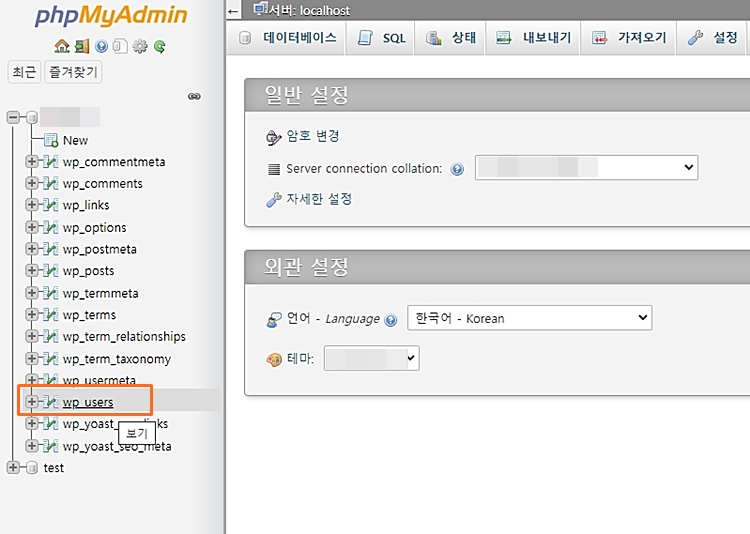This screenshot has height=534, width=750.
Task: Open the 최근 (Recent) tab
Action: [23, 72]
